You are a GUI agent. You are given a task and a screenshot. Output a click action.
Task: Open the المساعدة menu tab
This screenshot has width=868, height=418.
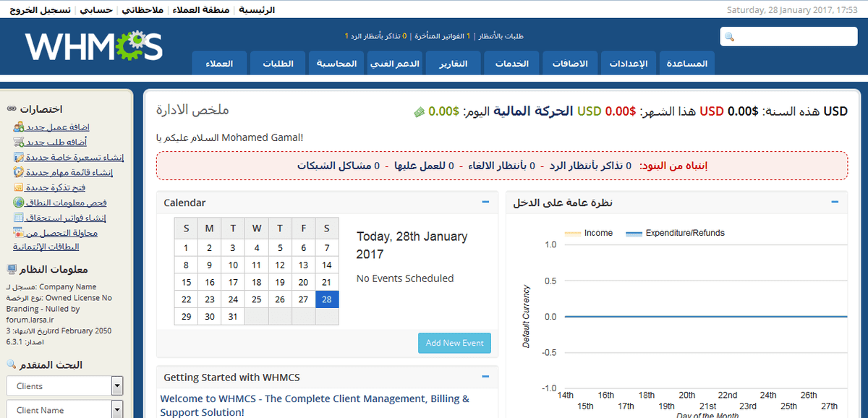pyautogui.click(x=687, y=63)
